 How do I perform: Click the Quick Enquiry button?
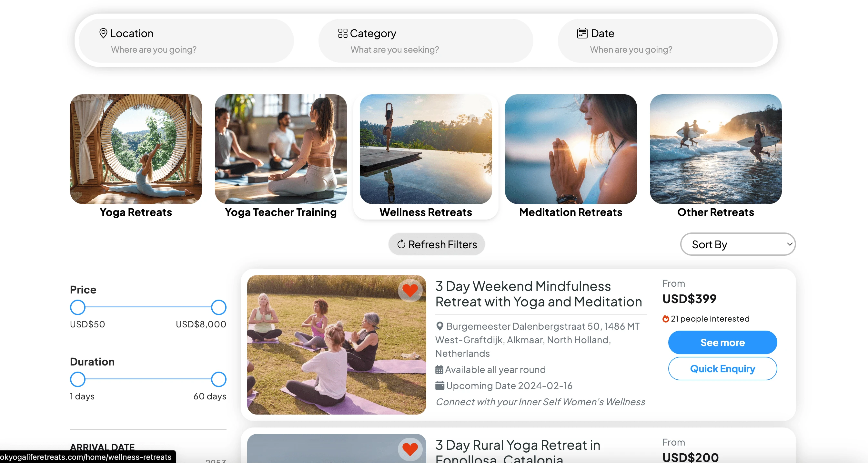coord(722,368)
